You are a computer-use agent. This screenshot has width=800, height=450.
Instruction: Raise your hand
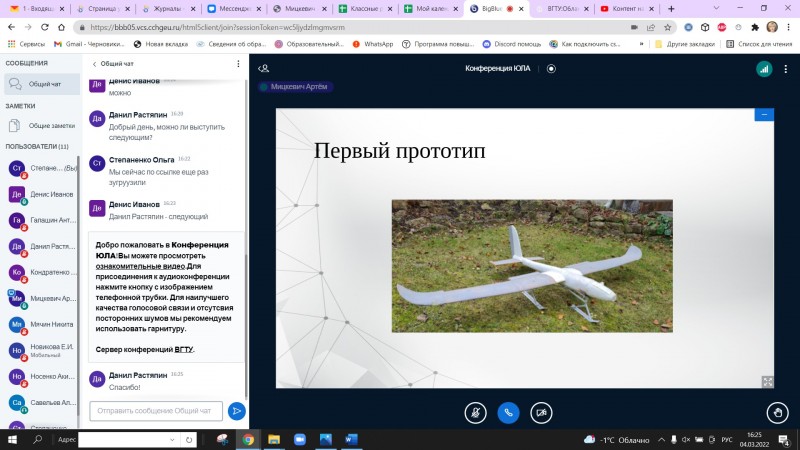click(x=776, y=411)
